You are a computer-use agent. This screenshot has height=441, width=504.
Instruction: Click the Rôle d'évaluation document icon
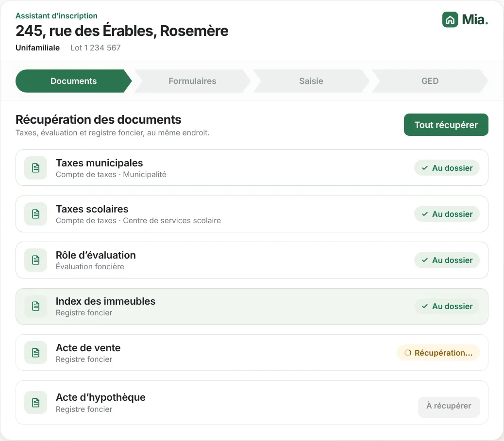tap(35, 260)
